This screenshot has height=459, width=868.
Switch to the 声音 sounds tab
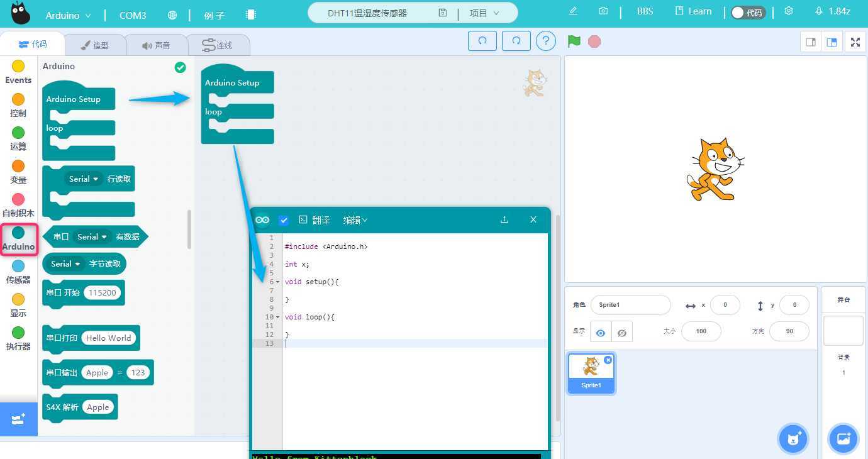tap(157, 45)
